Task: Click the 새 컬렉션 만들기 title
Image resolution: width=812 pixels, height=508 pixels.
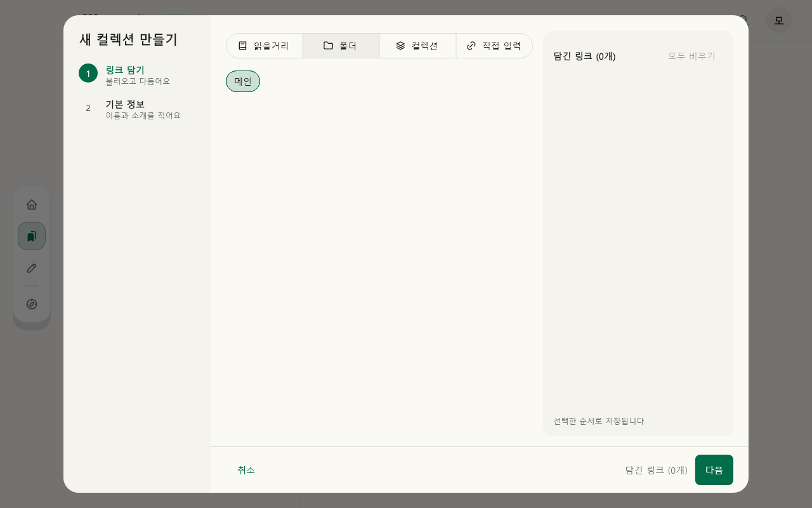Action: (x=128, y=39)
